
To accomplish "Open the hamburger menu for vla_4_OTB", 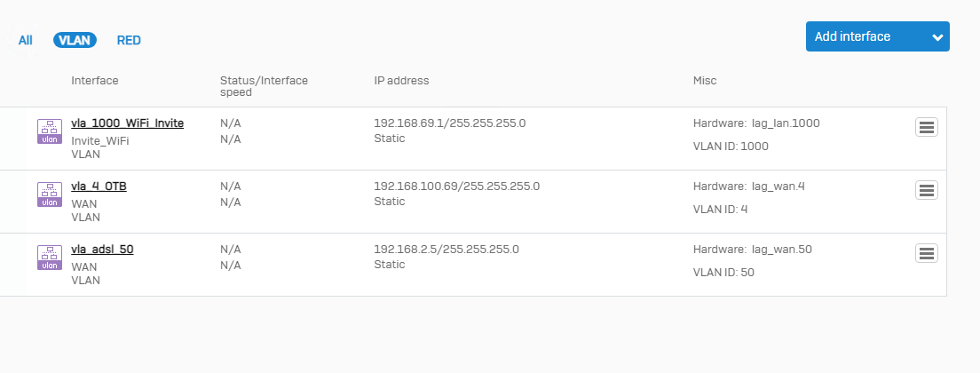I will 926,190.
